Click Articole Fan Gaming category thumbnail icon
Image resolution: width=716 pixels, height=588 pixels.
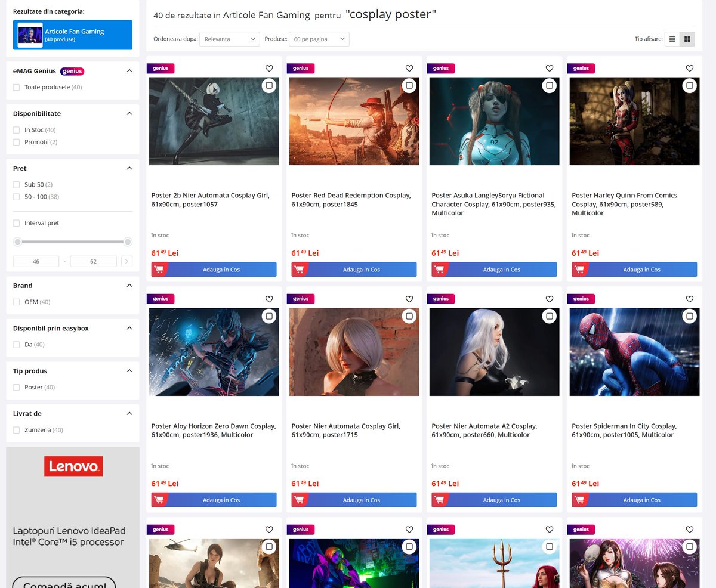point(30,35)
